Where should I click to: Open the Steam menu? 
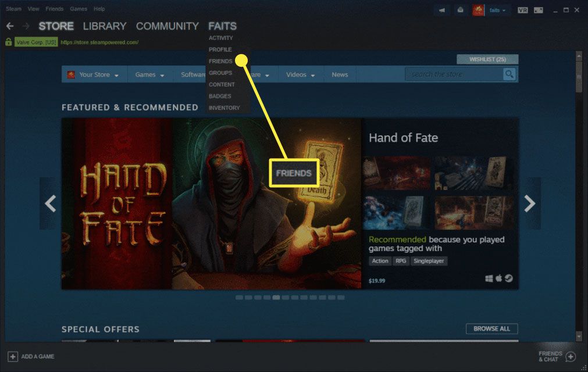point(13,9)
